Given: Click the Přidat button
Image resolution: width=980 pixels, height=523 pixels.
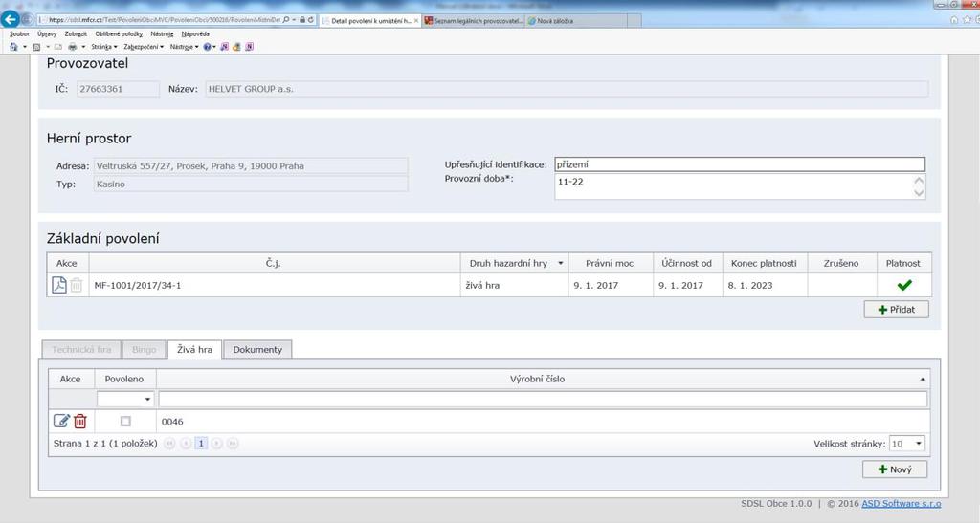Looking at the screenshot, I should (896, 310).
